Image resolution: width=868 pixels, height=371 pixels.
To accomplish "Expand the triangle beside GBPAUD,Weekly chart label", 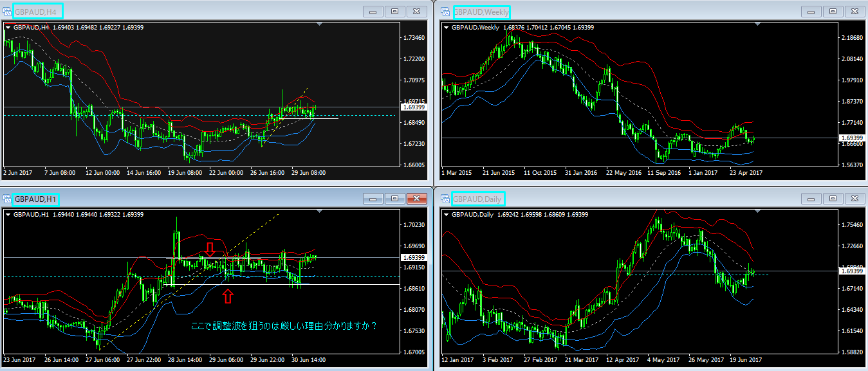I will (x=446, y=28).
